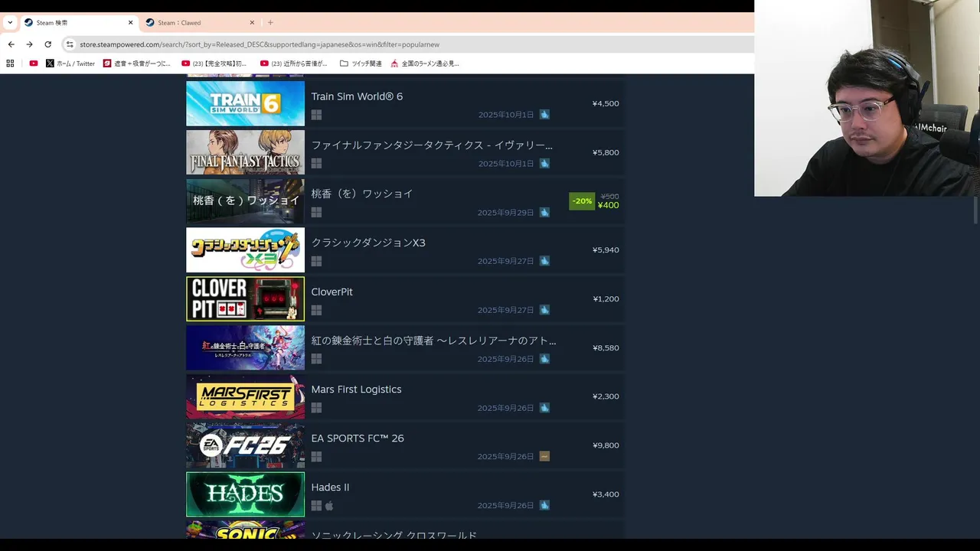Click the Hades II title text
The image size is (980, 551).
coord(330,487)
